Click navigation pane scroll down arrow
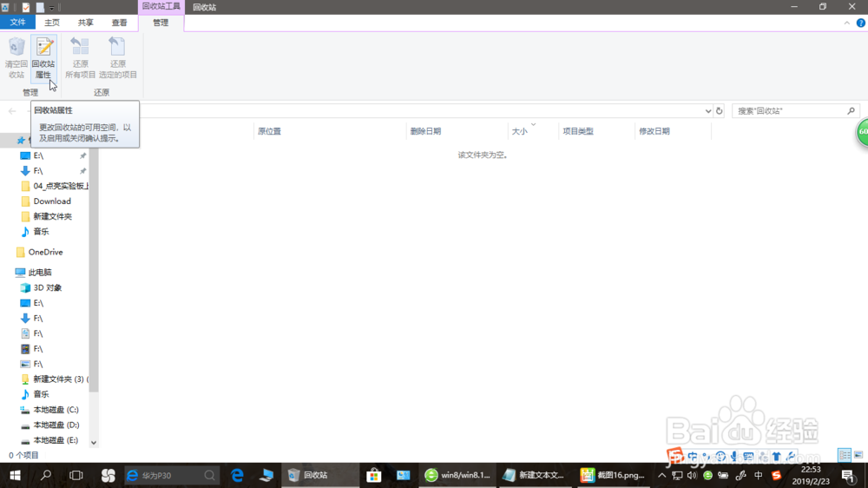The width and height of the screenshot is (868, 488). [94, 443]
